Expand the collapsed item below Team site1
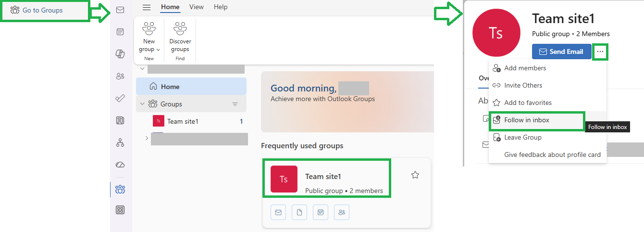Image resolution: width=644 pixels, height=232 pixels. click(147, 138)
